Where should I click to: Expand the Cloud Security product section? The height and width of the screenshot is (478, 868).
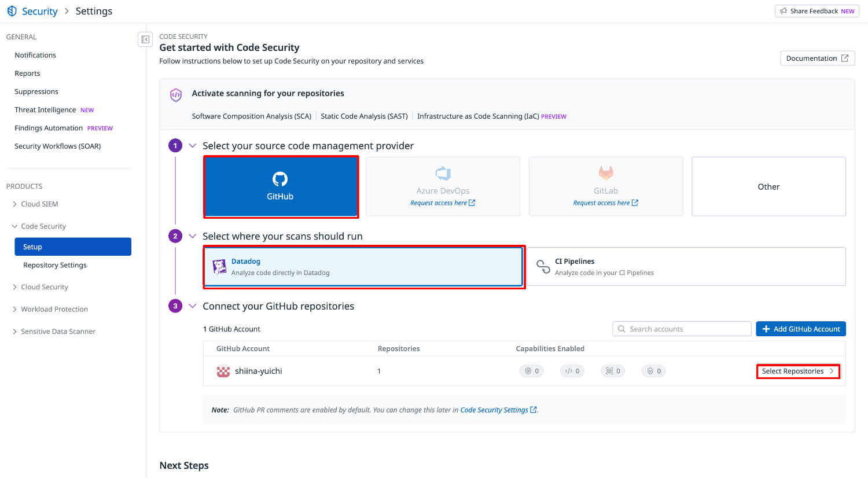pyautogui.click(x=14, y=287)
